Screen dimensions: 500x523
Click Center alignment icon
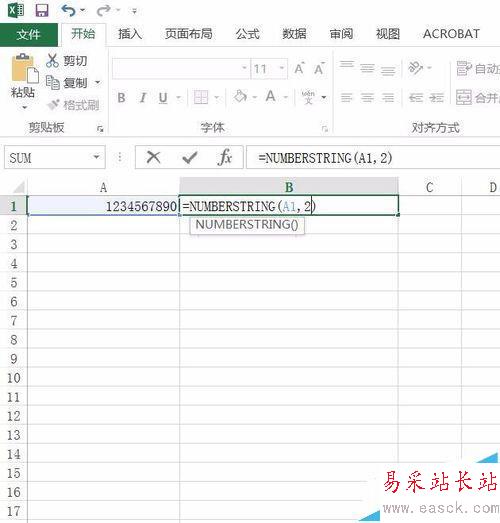coord(368,98)
